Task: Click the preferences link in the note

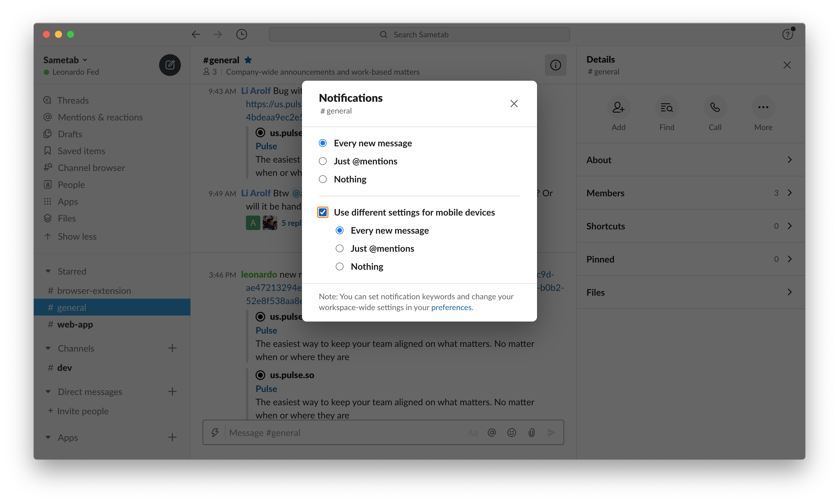Action: (x=451, y=307)
